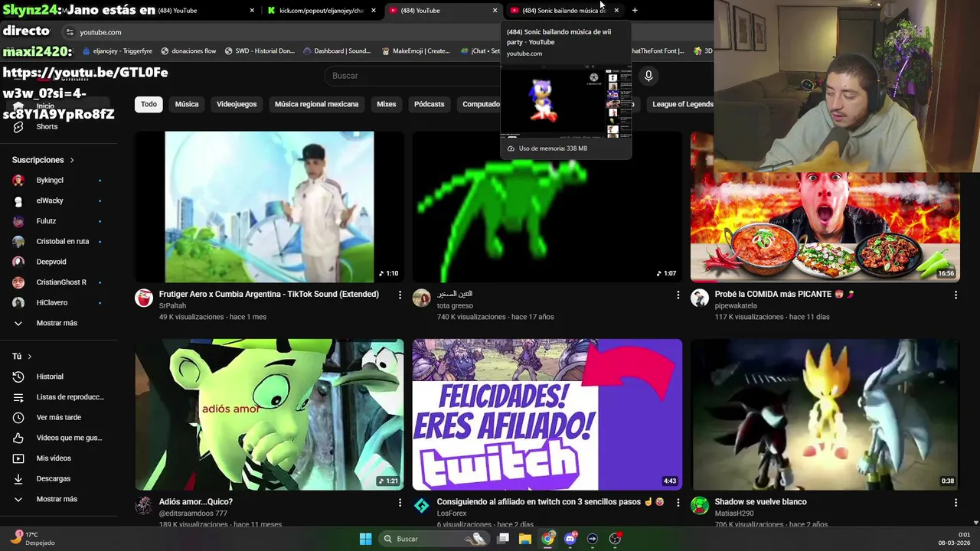This screenshot has height=551, width=980.
Task: Open options menu for Shadow se vuelve blanco
Action: pyautogui.click(x=955, y=503)
